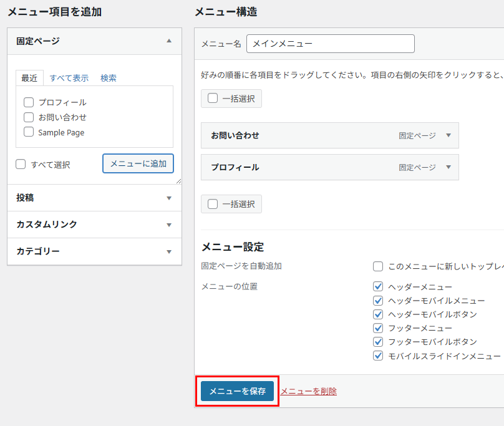The image size is (504, 426).
Task: Check the お問い合わせ page checkbox
Action: click(x=29, y=117)
